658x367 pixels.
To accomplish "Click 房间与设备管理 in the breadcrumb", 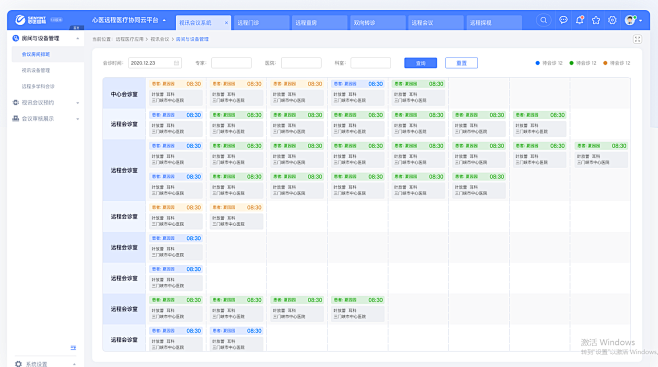I will (192, 39).
